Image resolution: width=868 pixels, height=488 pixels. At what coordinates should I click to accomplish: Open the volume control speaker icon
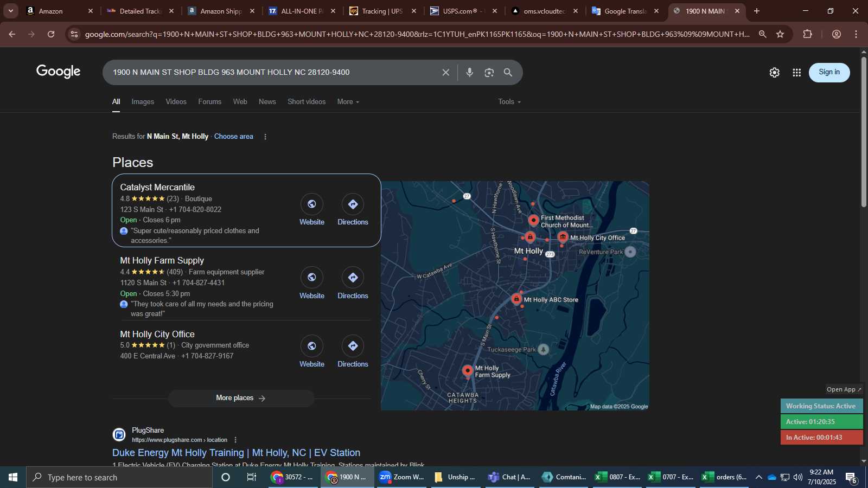(x=797, y=477)
